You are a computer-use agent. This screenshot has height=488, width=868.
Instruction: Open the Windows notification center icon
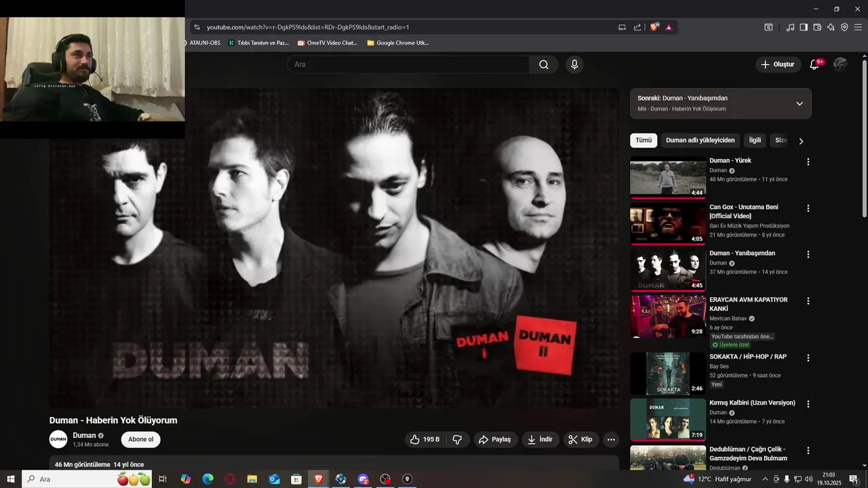pyautogui.click(x=854, y=479)
